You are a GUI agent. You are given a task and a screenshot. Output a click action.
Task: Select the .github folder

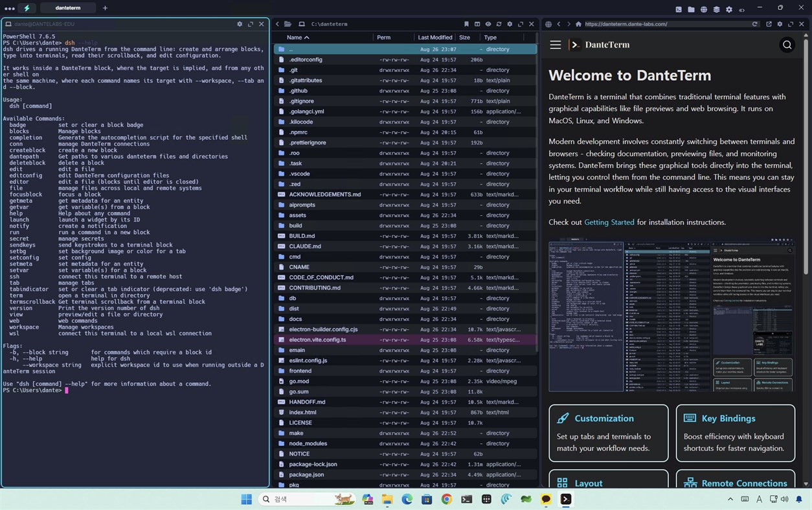(405, 91)
